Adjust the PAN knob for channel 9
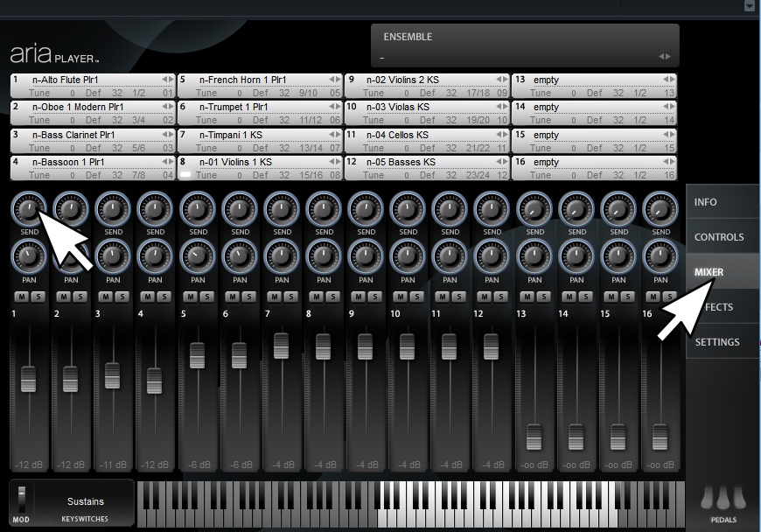This screenshot has height=532, width=761. (x=366, y=256)
